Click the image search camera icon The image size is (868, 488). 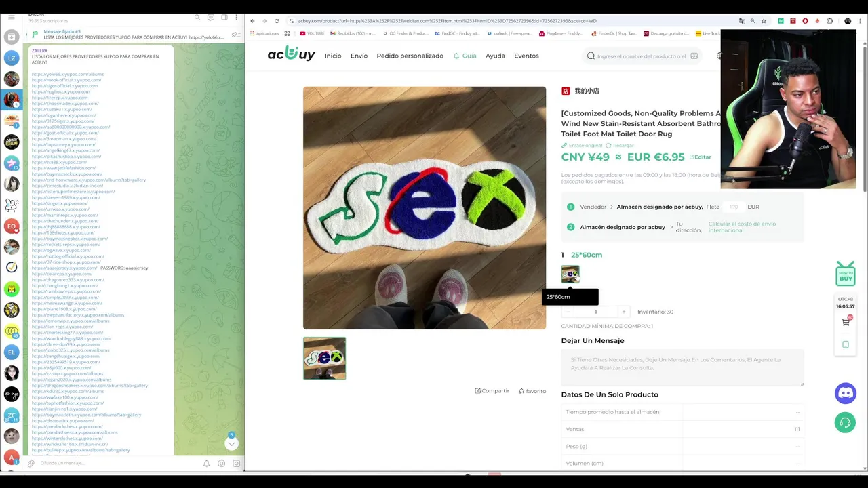694,56
